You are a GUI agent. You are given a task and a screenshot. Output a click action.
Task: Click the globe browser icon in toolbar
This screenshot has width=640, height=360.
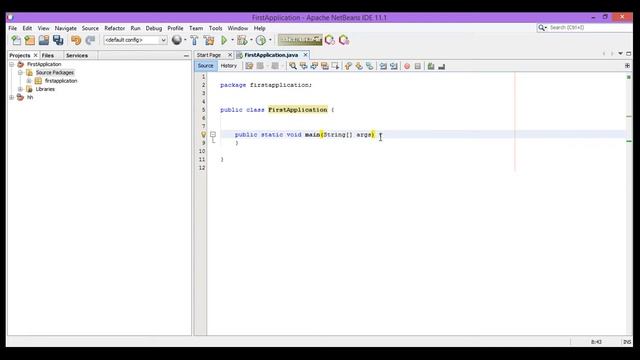coord(177,40)
